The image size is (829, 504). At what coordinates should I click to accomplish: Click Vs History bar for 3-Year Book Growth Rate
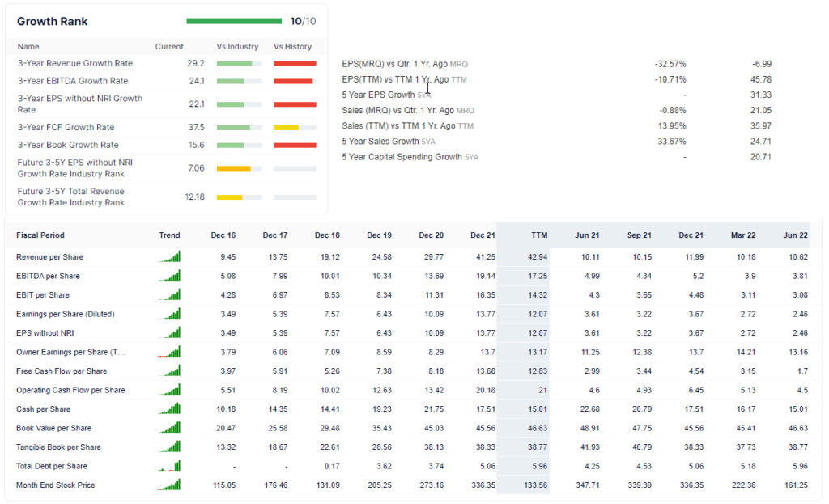pyautogui.click(x=295, y=146)
